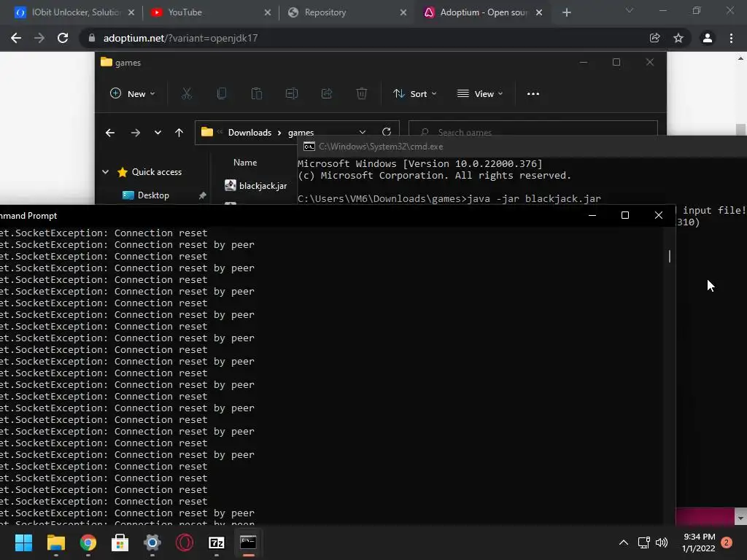Click Command Prompt icon in taskbar
This screenshot has width=747, height=560.
click(x=248, y=542)
